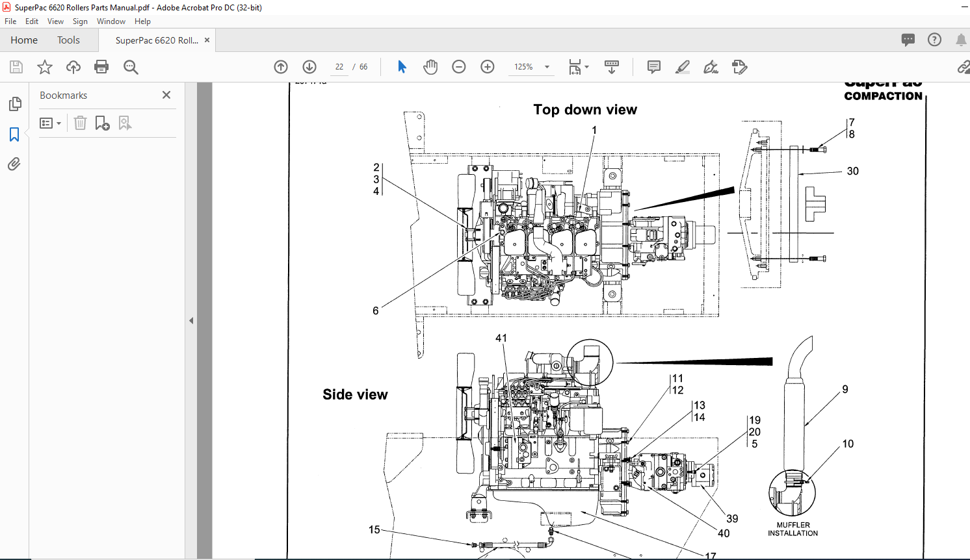
Task: Open the View menu
Action: click(55, 21)
